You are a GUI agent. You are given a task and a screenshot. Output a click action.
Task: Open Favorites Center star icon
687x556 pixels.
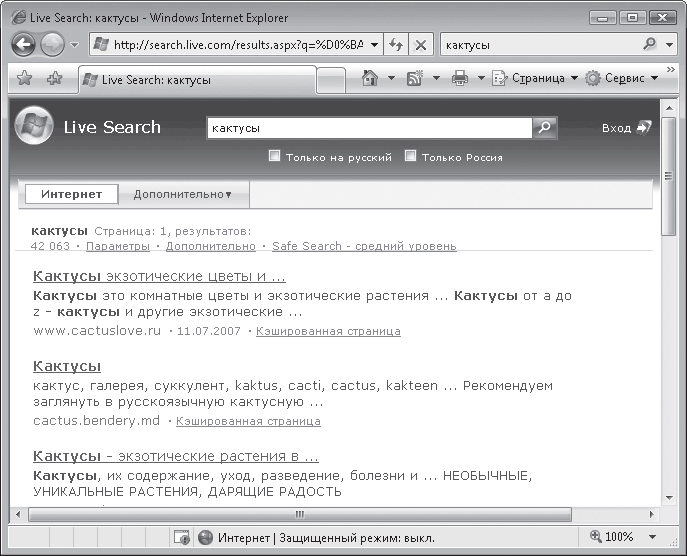point(24,78)
